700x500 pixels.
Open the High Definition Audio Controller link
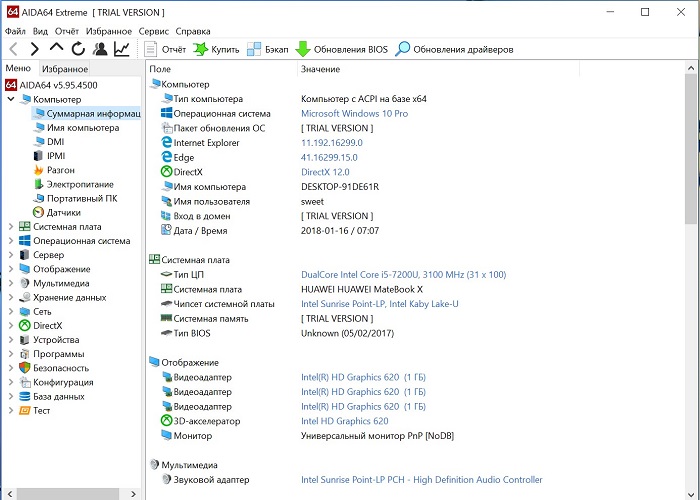(x=421, y=480)
